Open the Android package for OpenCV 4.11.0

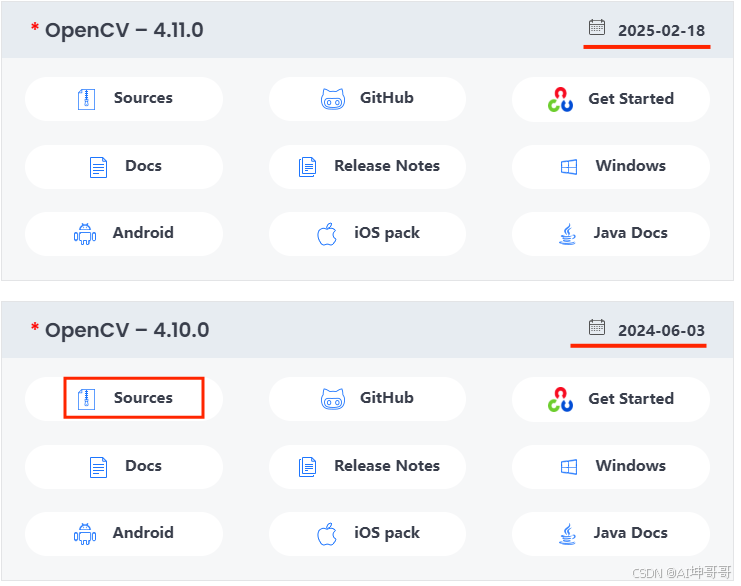coord(124,234)
